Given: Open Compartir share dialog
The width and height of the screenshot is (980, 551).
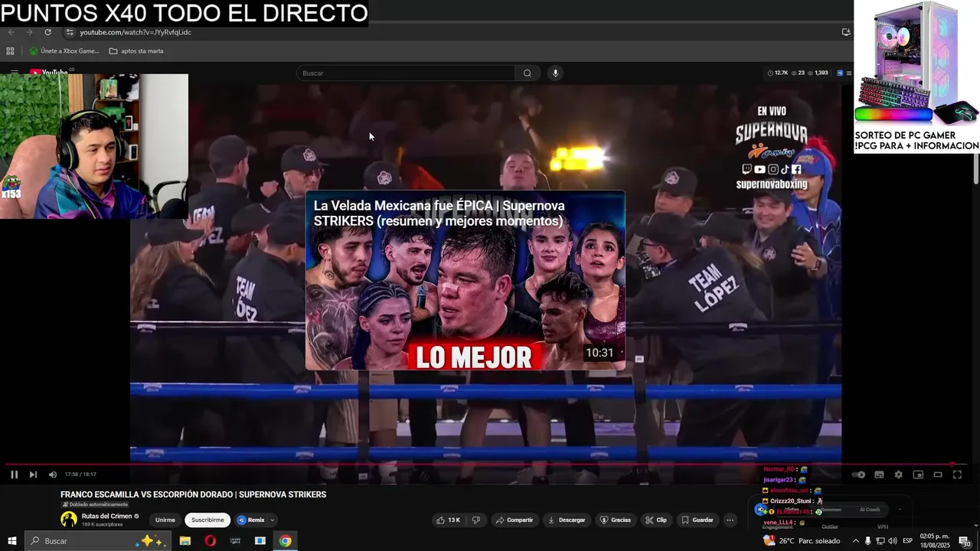Looking at the screenshot, I should [514, 520].
